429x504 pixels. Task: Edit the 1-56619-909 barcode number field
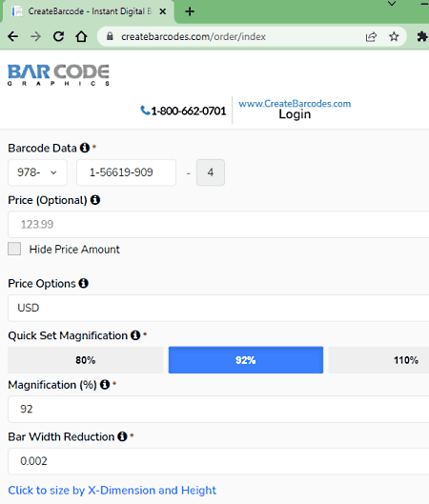point(126,172)
